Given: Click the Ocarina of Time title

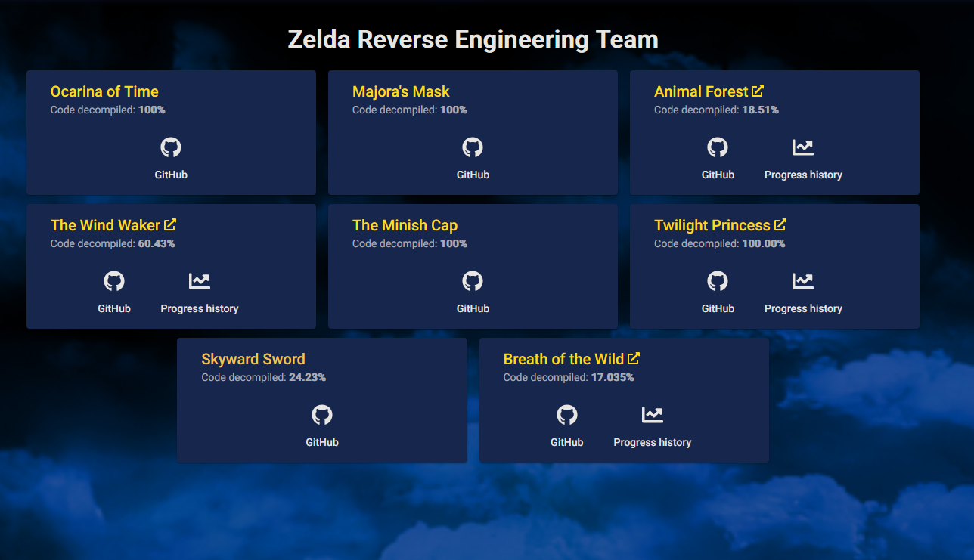Looking at the screenshot, I should (104, 91).
